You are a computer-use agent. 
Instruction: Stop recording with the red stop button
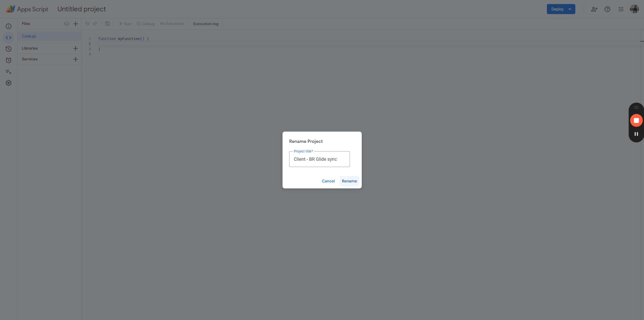pyautogui.click(x=636, y=121)
